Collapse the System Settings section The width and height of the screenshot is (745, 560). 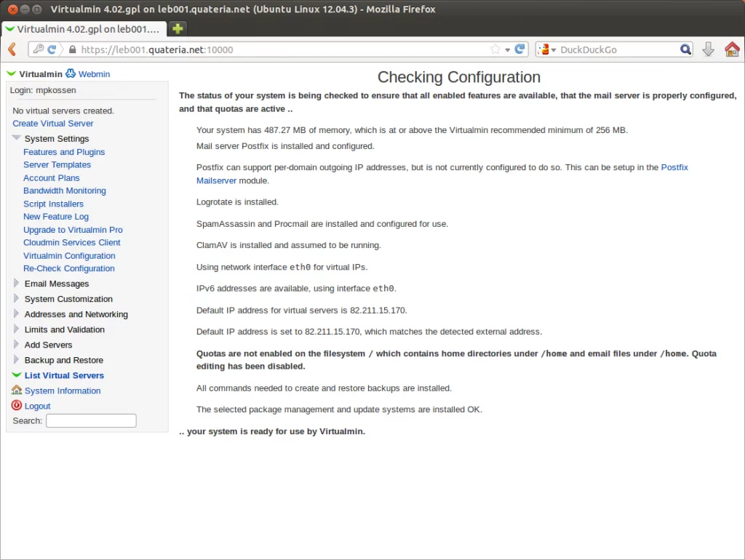(x=16, y=137)
